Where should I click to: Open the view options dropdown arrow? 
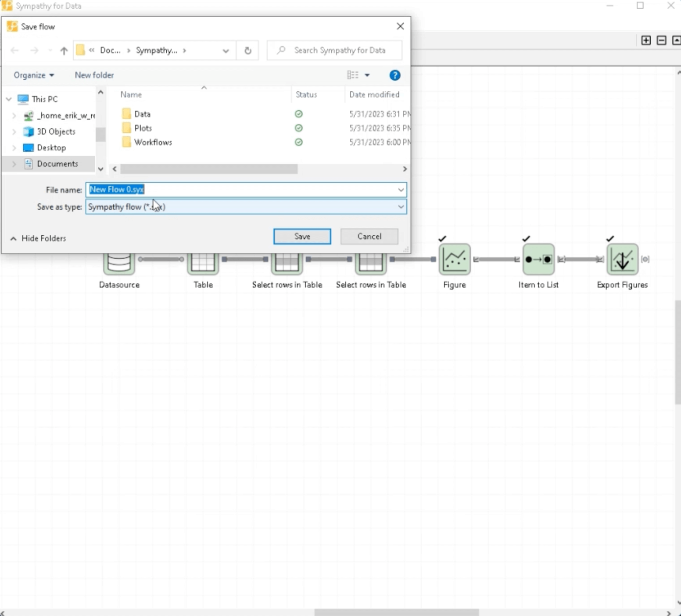point(367,75)
